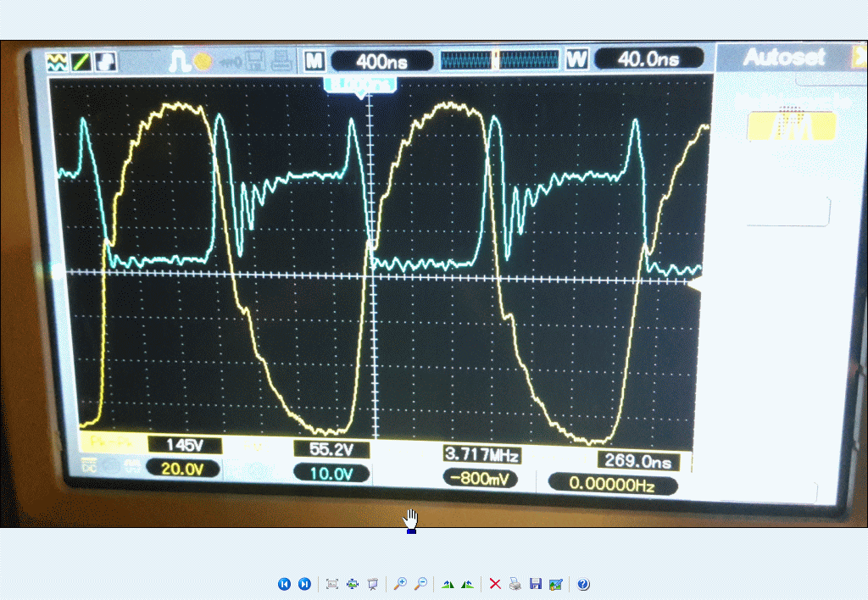This screenshot has height=600, width=868.
Task: Rotate the image clockwise
Action: coord(448,584)
